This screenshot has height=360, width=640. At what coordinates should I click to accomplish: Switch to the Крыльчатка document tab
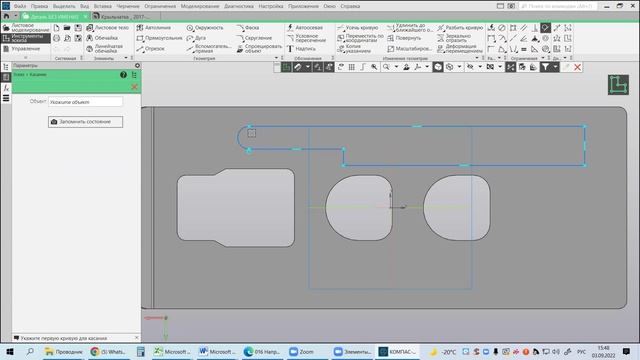tap(125, 17)
